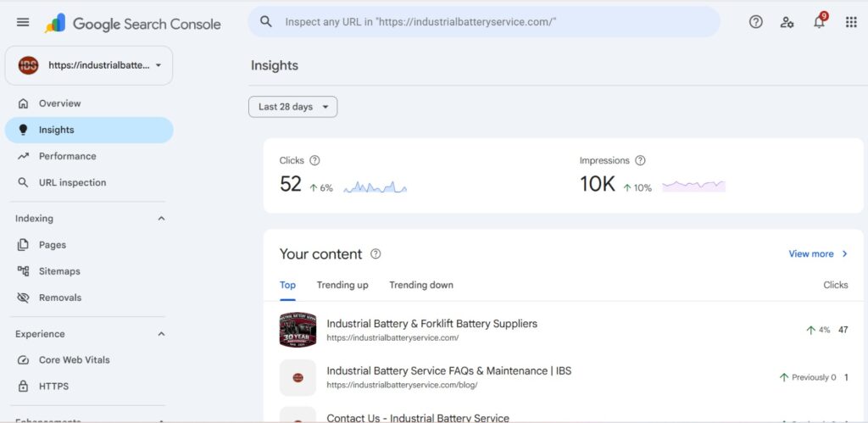Open the Help question mark icon

coord(755,22)
